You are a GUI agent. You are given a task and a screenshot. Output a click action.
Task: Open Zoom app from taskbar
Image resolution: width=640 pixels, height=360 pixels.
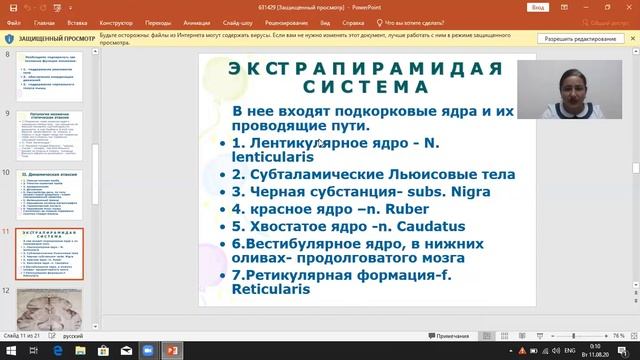click(148, 351)
